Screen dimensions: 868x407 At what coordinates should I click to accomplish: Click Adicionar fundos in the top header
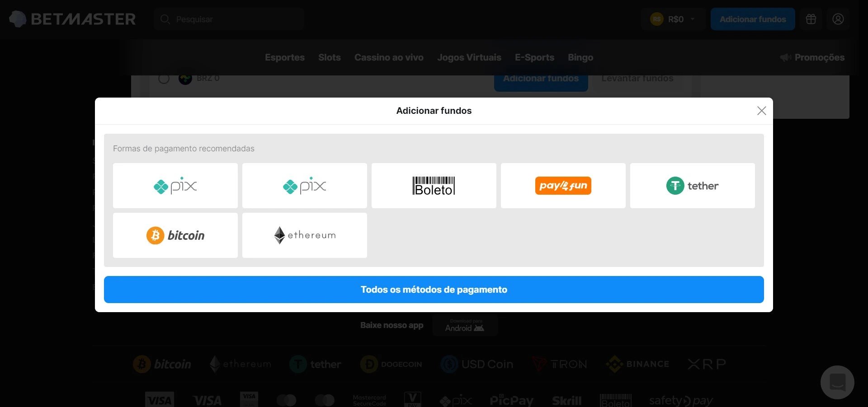tap(753, 19)
